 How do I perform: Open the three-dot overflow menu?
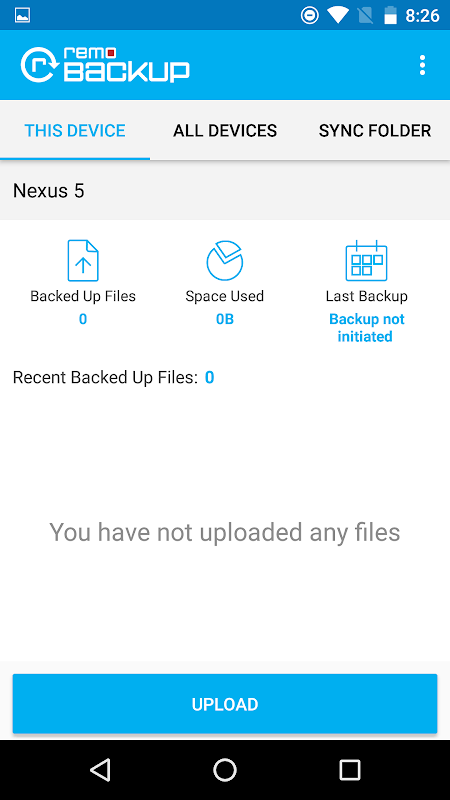[x=422, y=65]
